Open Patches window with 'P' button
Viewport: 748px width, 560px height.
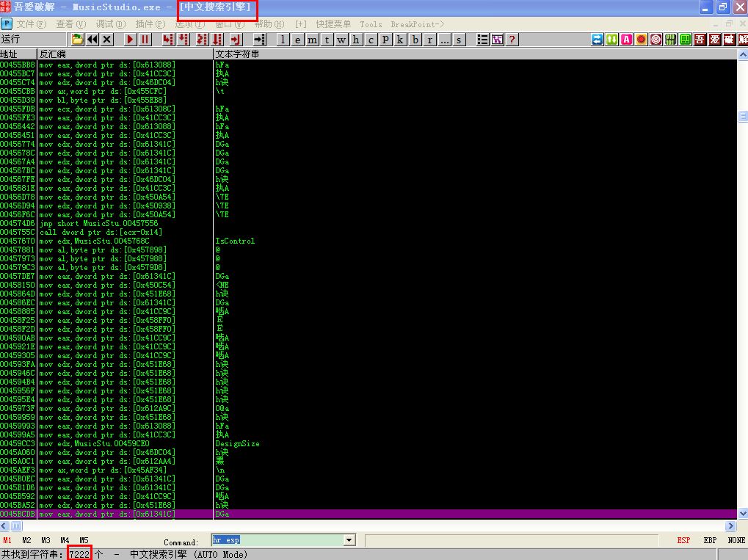click(x=386, y=40)
